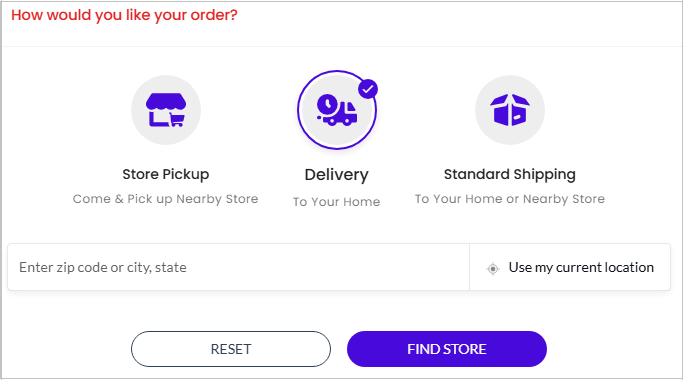Focus the zip code or city input
The image size is (685, 380).
pos(239,267)
